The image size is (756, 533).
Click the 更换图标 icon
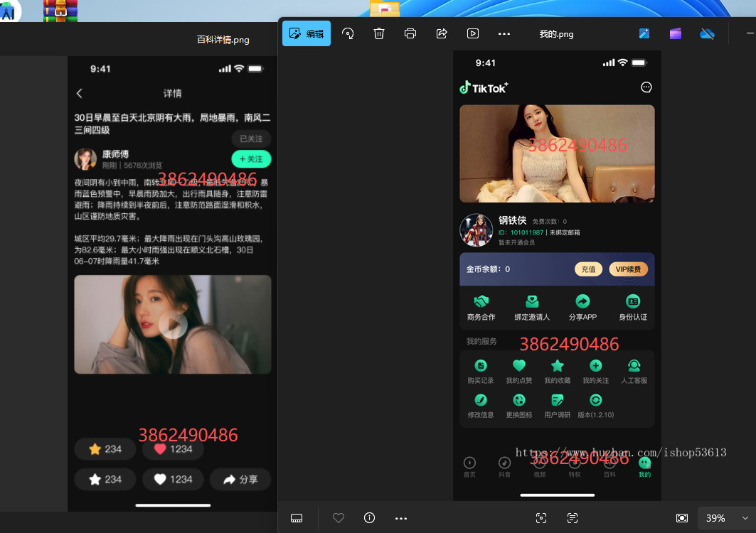(518, 400)
